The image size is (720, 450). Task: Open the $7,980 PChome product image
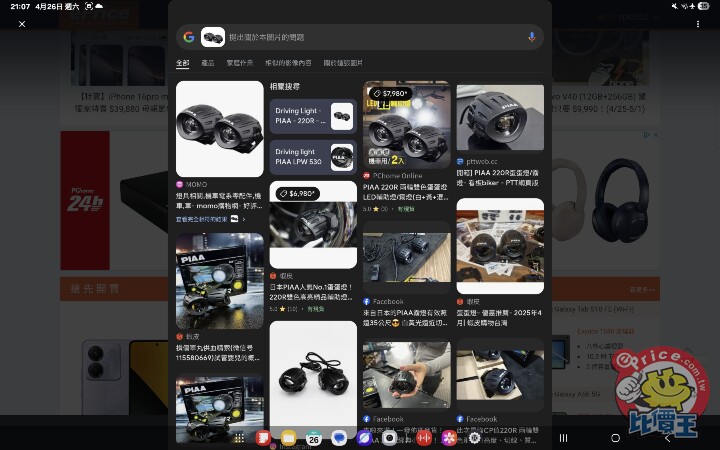point(407,124)
